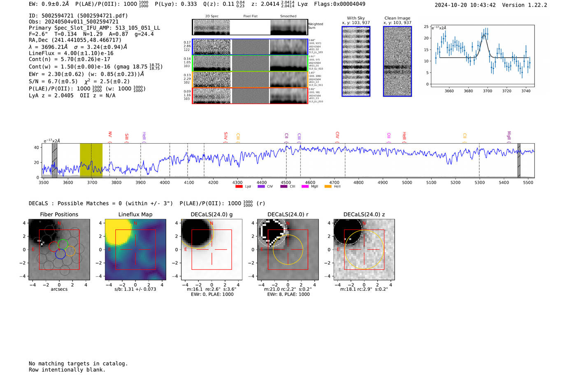Open the With Sky image cutout
576x392 pixels.
point(356,61)
